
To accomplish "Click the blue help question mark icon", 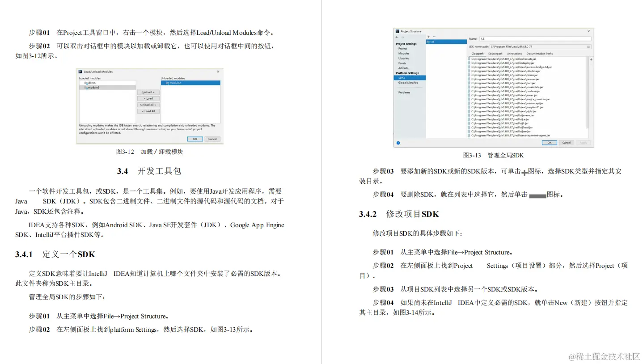I will 398,143.
